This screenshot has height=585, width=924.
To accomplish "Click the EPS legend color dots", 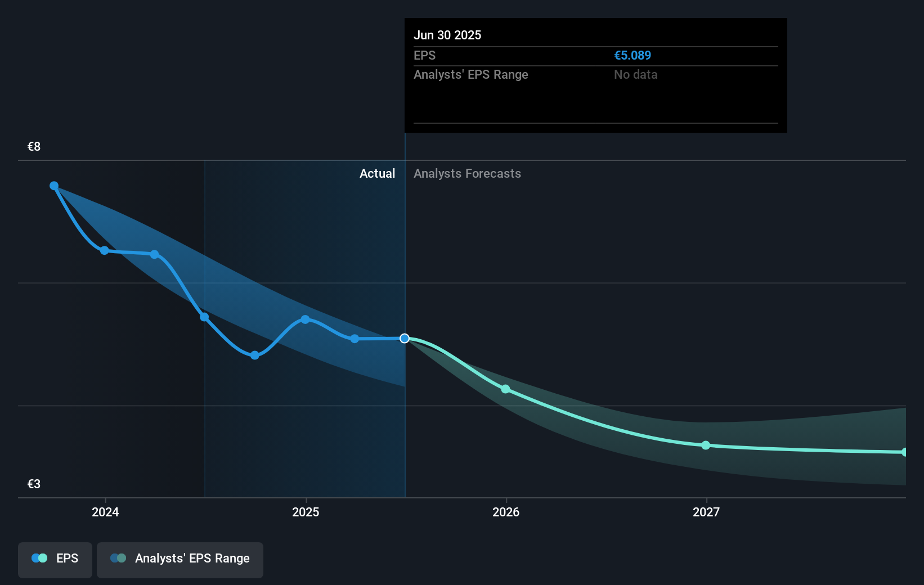I will (38, 558).
